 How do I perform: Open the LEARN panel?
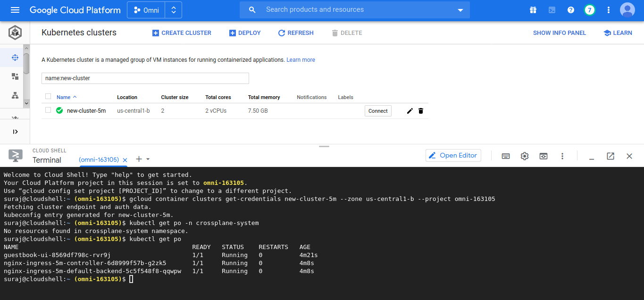[618, 33]
